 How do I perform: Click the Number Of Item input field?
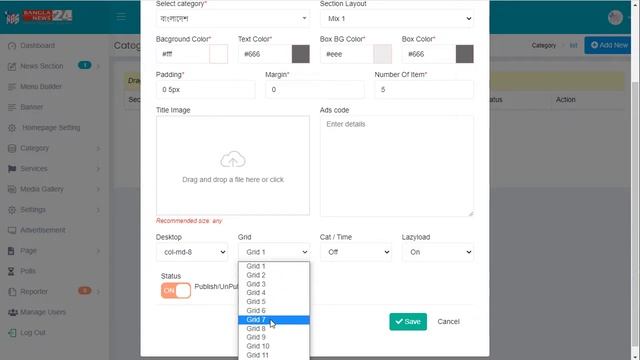(424, 89)
